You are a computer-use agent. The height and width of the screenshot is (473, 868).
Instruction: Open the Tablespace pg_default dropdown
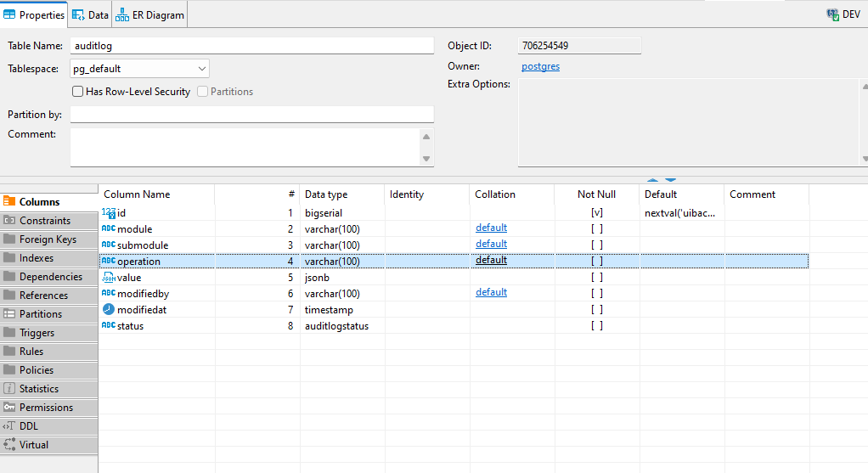pyautogui.click(x=201, y=69)
